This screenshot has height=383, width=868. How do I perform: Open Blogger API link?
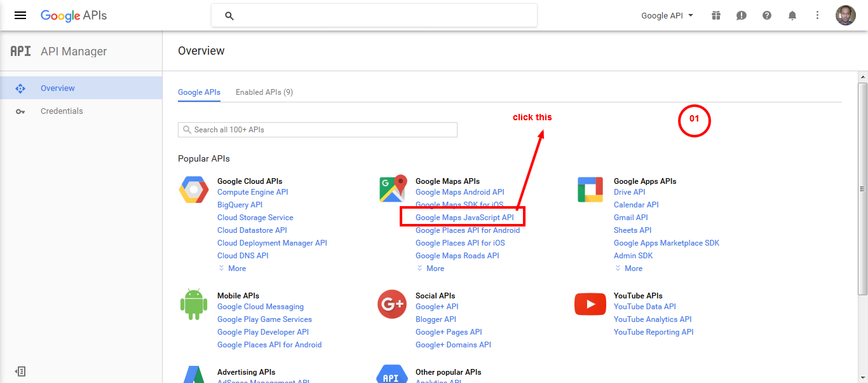pos(436,319)
